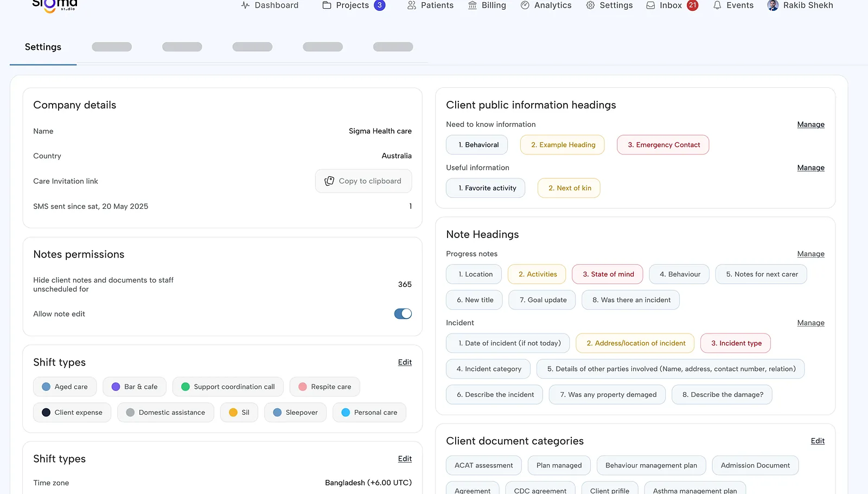The width and height of the screenshot is (868, 494).
Task: Click the 2. Activities chip
Action: click(x=537, y=274)
